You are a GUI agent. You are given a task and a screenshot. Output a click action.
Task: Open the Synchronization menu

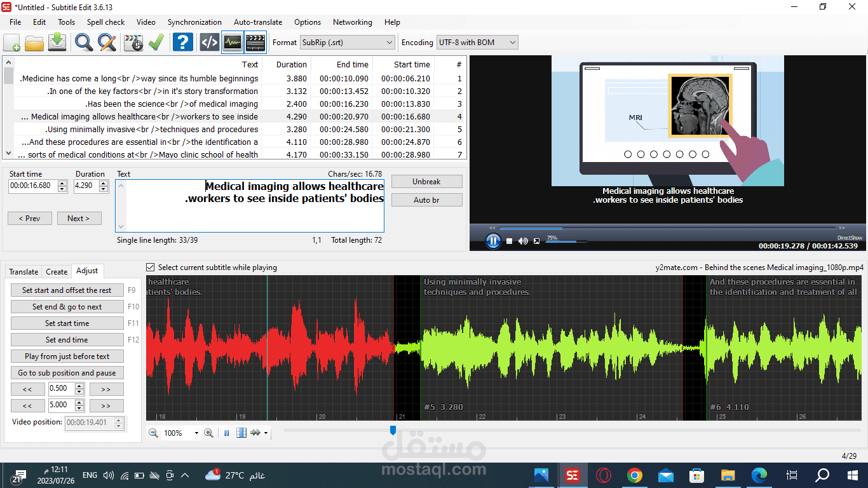(x=194, y=22)
